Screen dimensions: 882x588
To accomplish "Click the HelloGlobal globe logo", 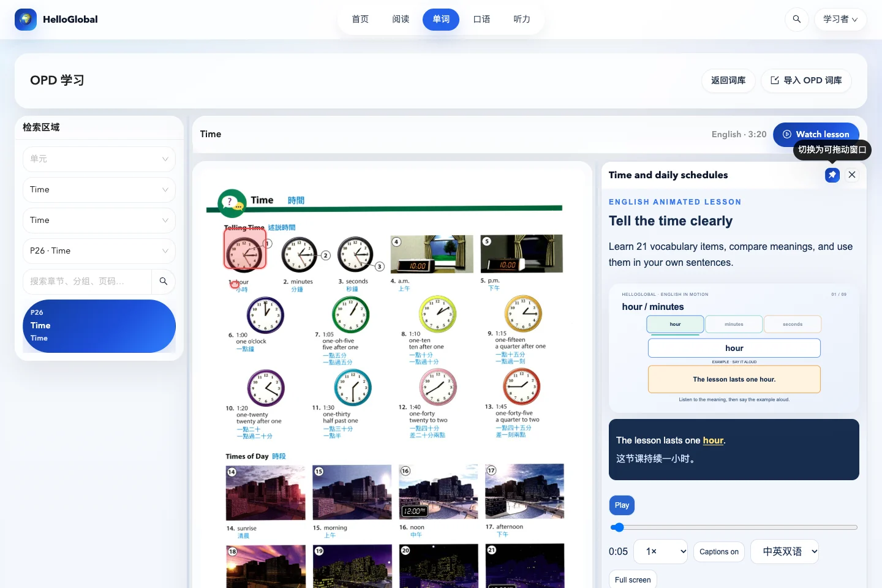I will coord(25,20).
